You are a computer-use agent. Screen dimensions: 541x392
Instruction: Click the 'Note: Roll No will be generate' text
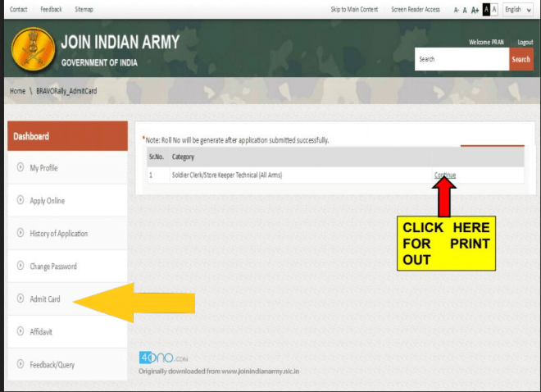237,140
